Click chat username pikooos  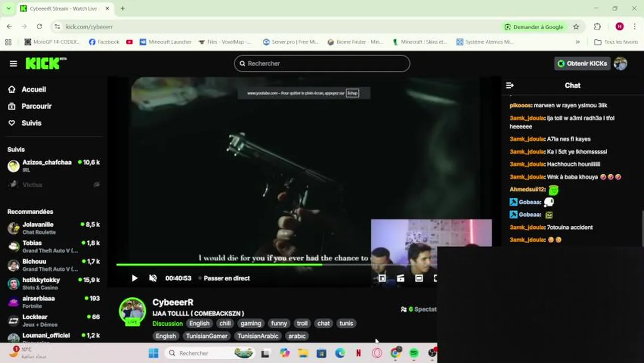pyautogui.click(x=521, y=105)
